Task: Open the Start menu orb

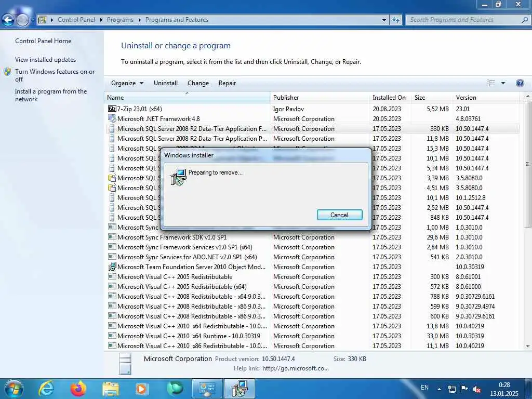Action: (14, 389)
